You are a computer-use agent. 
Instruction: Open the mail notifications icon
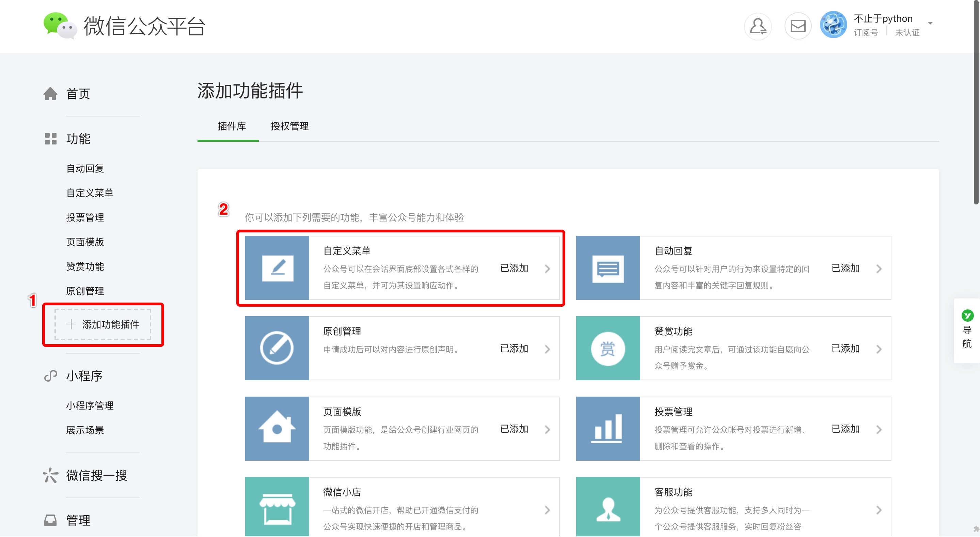[x=797, y=26]
